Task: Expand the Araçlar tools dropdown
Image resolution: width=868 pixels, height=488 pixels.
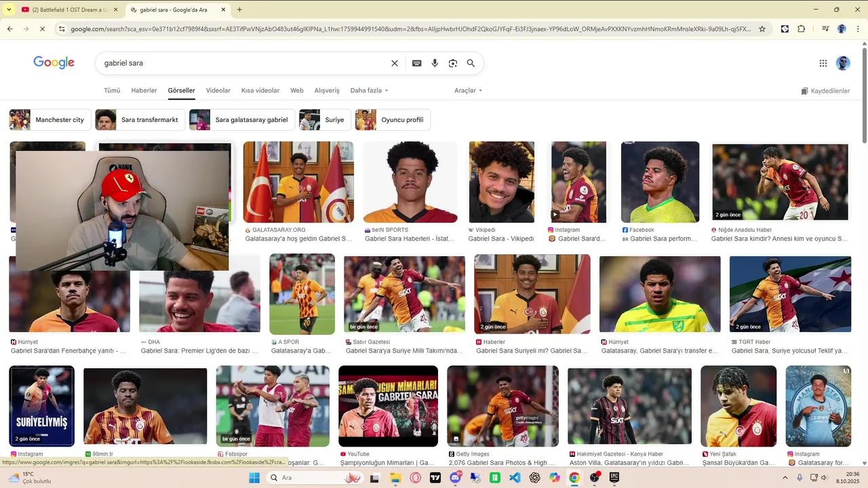Action: [x=469, y=90]
